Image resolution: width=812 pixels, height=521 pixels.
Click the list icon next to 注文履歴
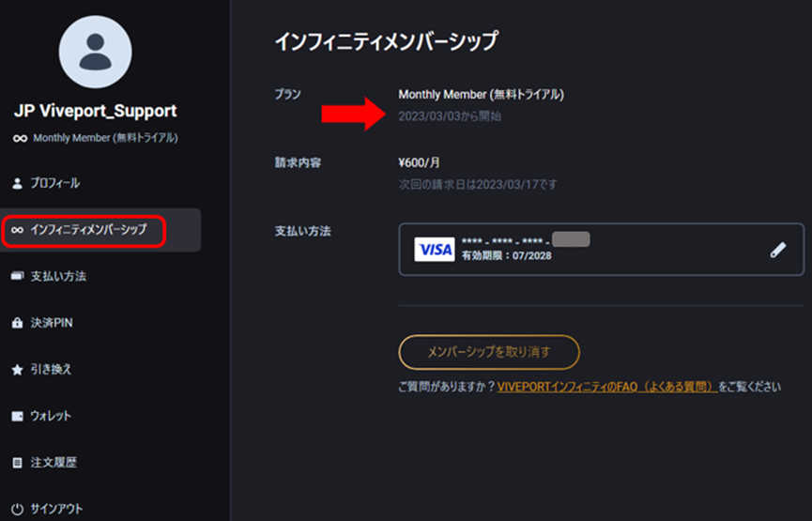pyautogui.click(x=17, y=463)
